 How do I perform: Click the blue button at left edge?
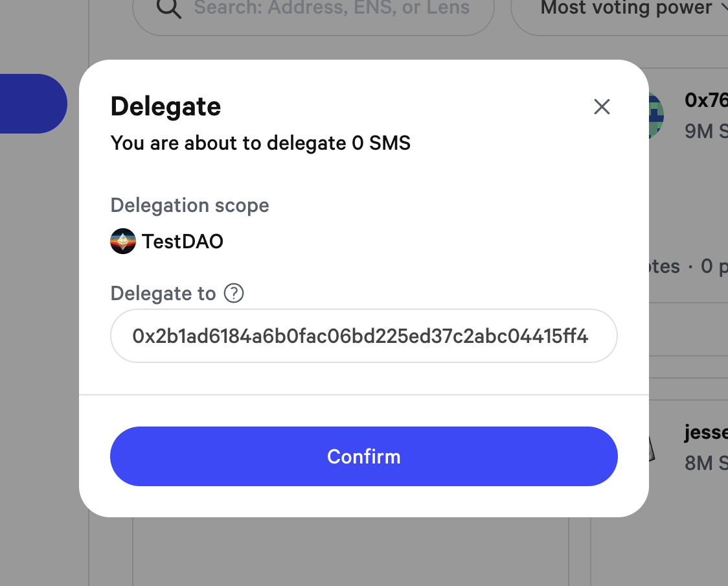point(32,104)
